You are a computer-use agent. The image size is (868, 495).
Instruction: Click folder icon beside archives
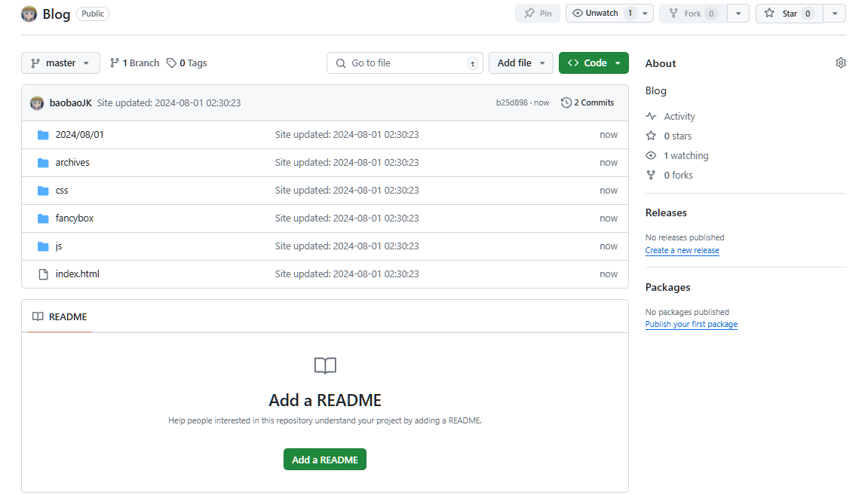pyautogui.click(x=43, y=163)
